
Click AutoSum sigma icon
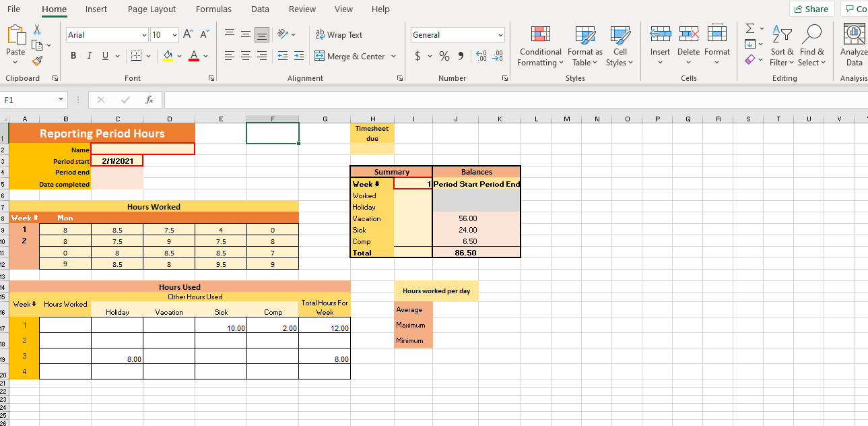750,29
